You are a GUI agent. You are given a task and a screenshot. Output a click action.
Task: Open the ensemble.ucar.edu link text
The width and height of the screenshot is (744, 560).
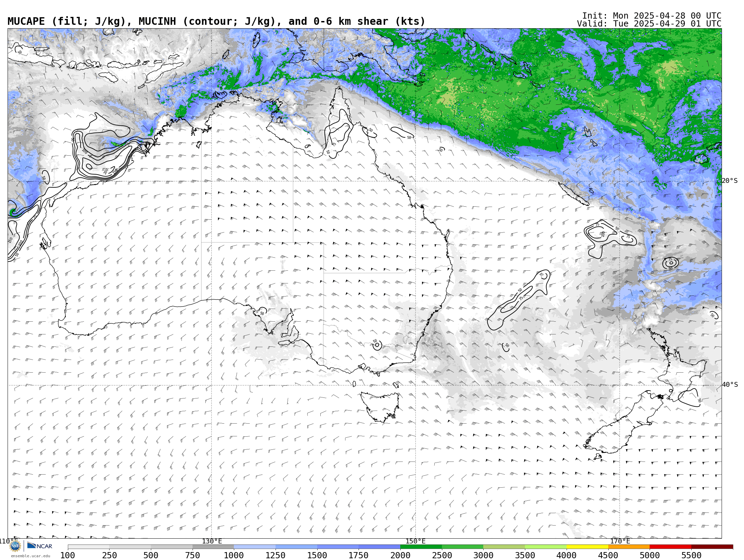pyautogui.click(x=30, y=556)
